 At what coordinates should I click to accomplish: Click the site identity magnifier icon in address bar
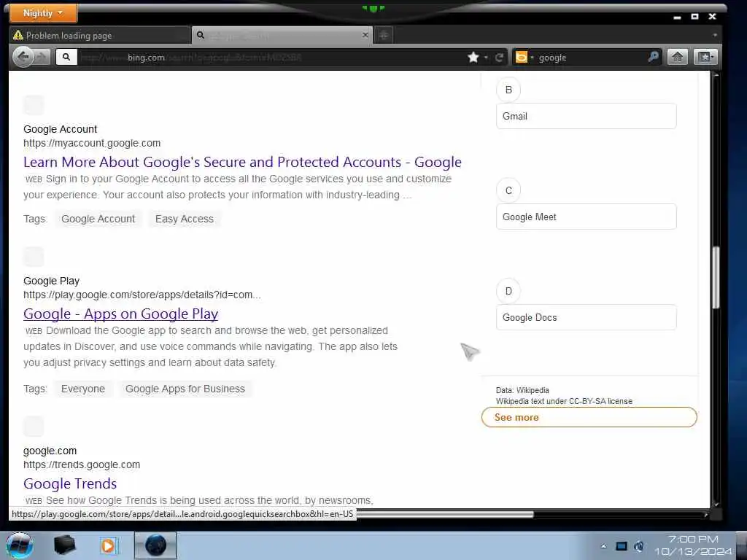[x=66, y=58]
